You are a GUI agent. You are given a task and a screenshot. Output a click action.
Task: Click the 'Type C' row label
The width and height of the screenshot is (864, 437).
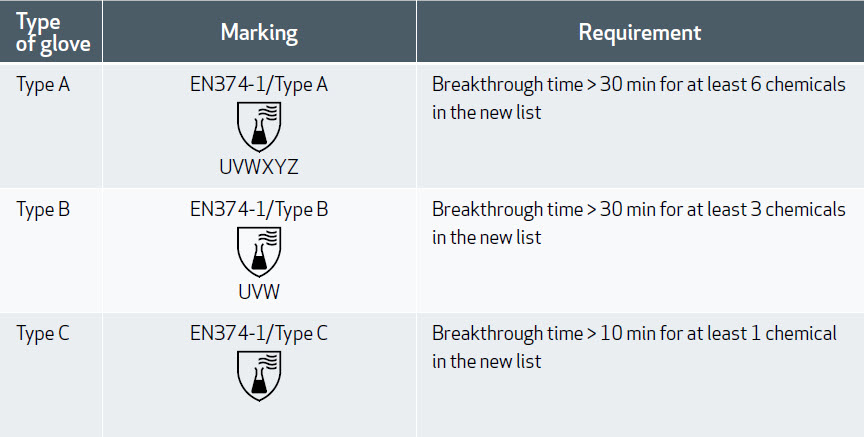(43, 334)
